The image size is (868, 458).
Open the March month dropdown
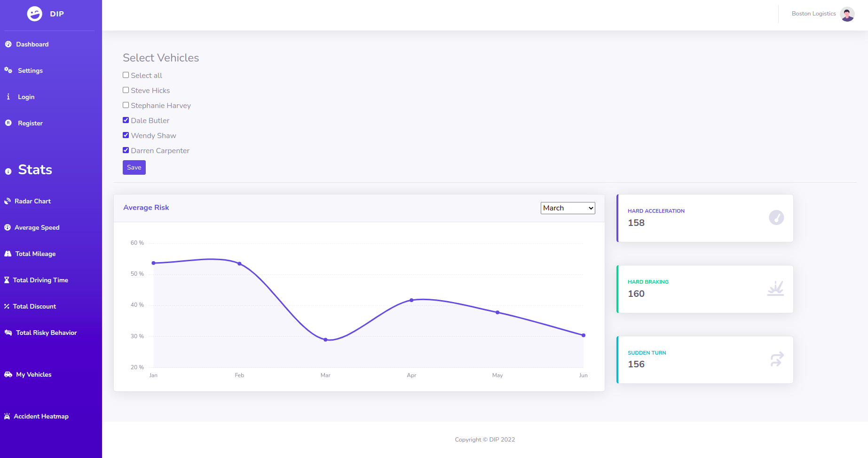pos(568,208)
